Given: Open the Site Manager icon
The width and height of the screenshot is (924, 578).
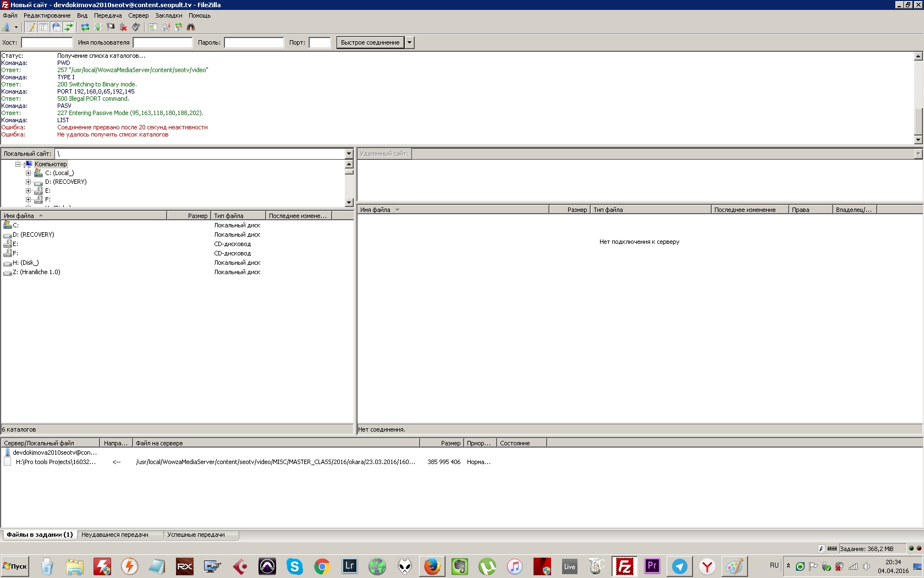Looking at the screenshot, I should coord(7,27).
